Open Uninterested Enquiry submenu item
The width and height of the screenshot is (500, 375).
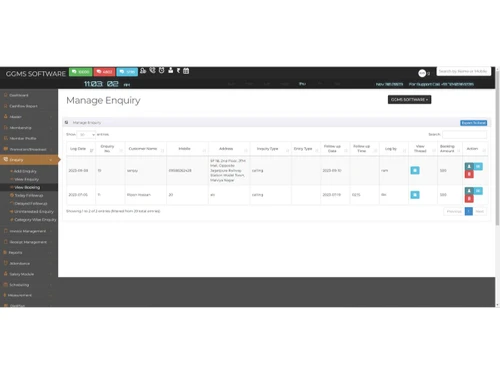(x=34, y=212)
